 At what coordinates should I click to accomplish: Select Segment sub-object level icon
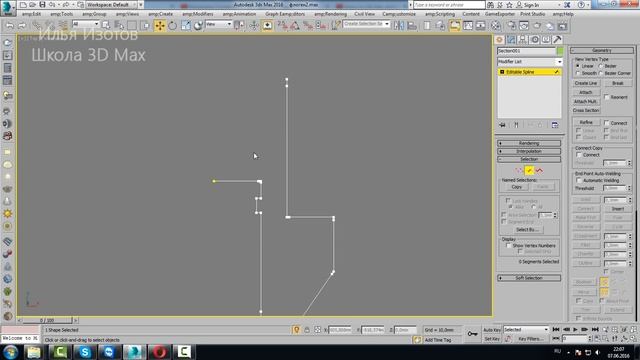[x=529, y=170]
